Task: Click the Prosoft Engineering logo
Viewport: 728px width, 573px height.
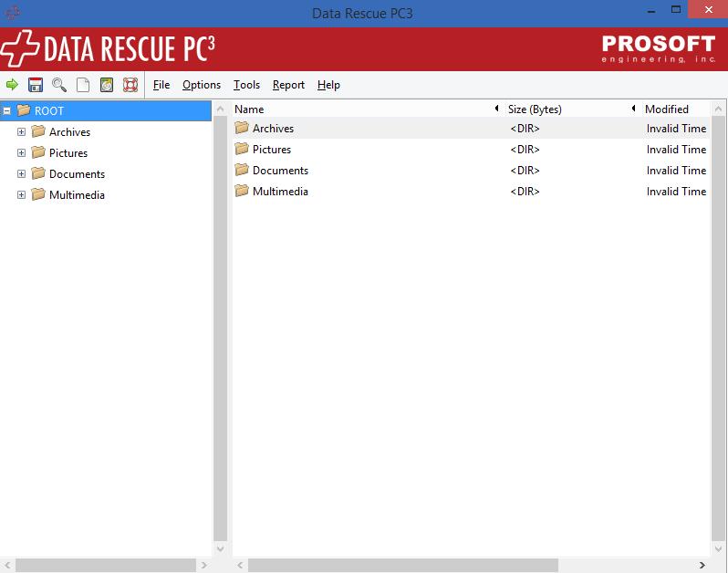Action: 659,48
